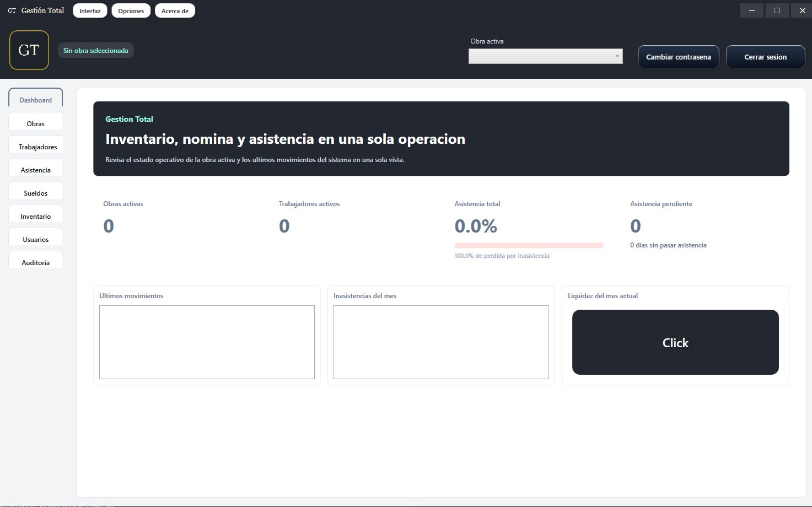Click the Asistencia total progress bar
This screenshot has width=812, height=507.
(x=529, y=245)
